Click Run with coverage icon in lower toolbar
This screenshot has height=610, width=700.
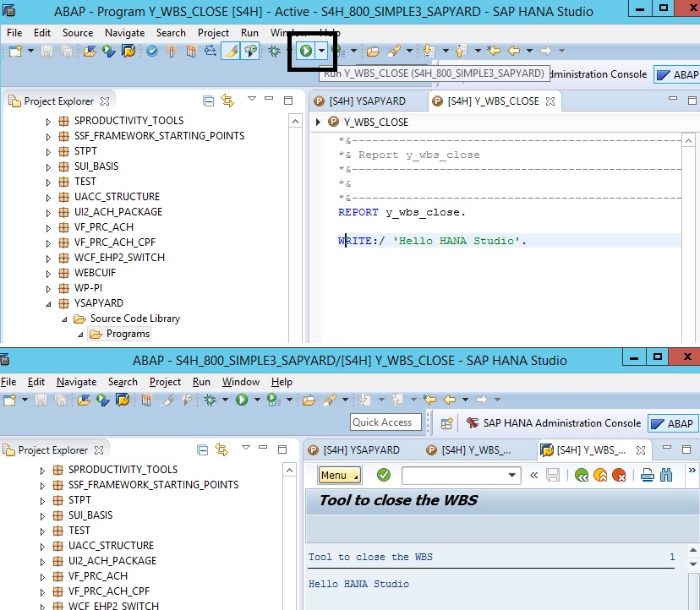click(x=273, y=400)
